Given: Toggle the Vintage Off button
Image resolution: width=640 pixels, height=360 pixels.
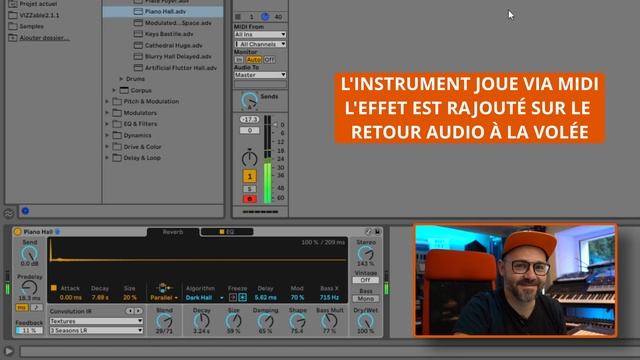Looking at the screenshot, I should 365,280.
